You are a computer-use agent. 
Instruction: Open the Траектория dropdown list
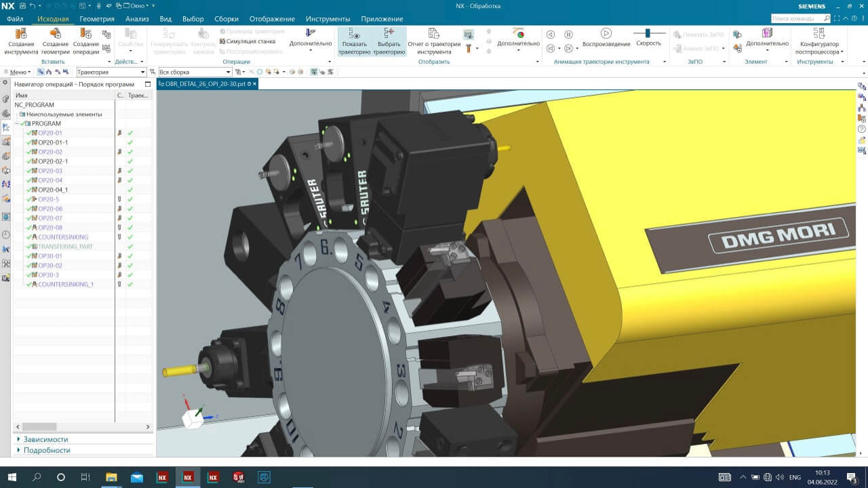(143, 72)
